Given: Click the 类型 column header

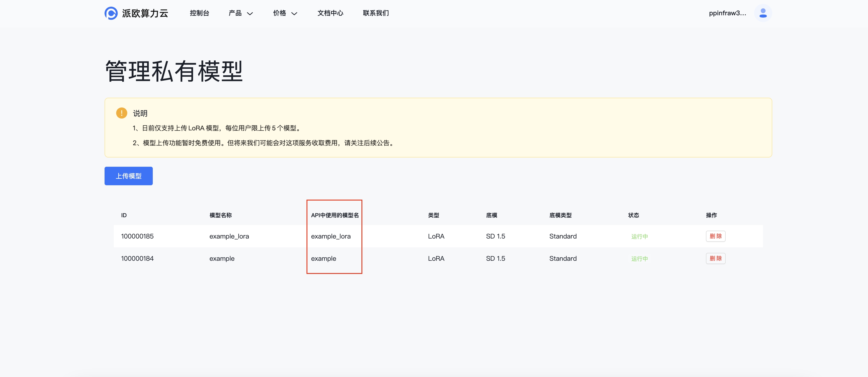Looking at the screenshot, I should pos(433,215).
